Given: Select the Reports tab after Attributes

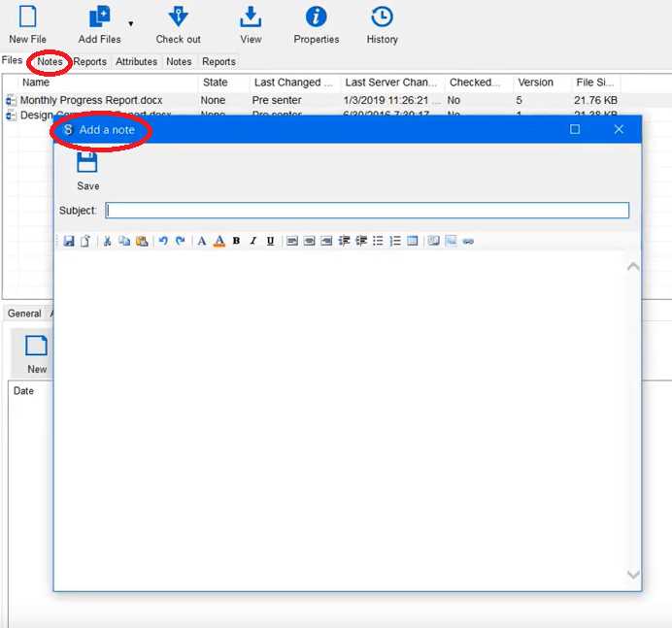Looking at the screenshot, I should pos(218,62).
